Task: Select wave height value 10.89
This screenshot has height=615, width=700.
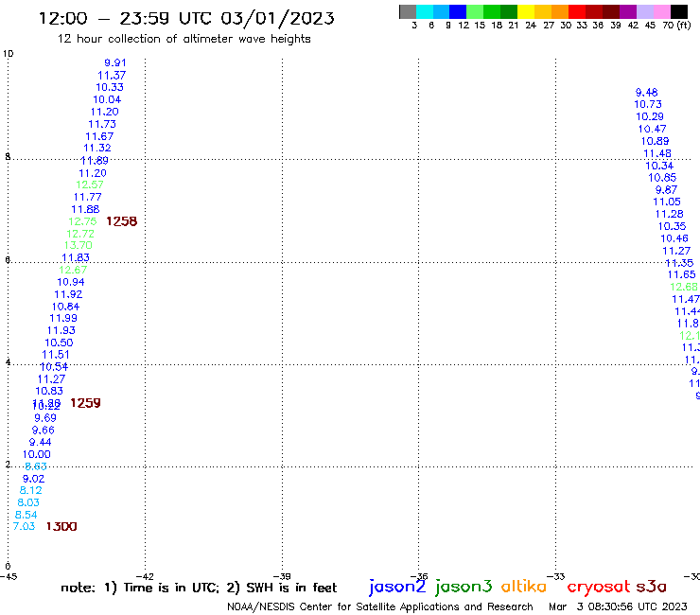Action: coord(656,142)
